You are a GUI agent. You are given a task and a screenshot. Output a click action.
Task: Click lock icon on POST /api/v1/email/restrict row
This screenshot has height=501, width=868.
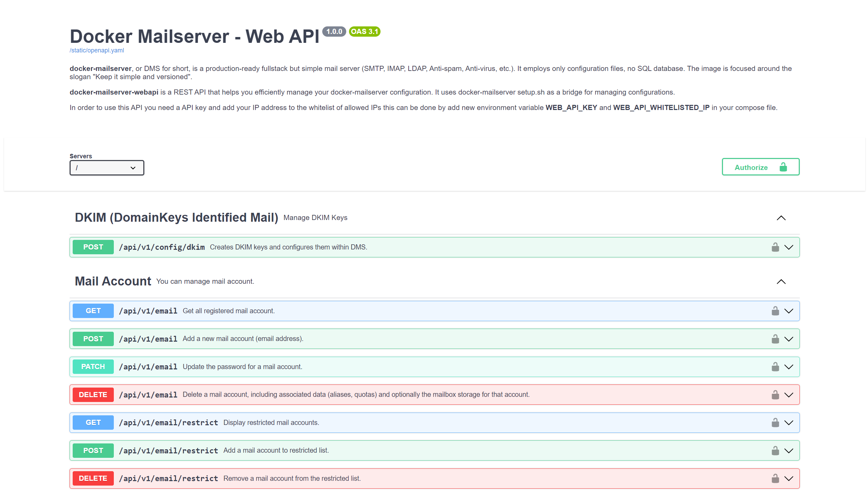pos(775,450)
